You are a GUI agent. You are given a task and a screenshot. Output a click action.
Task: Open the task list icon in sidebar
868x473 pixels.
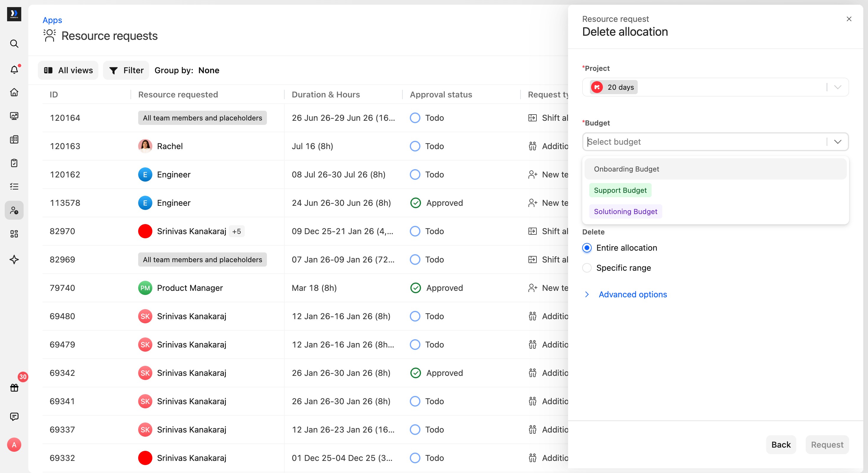[x=14, y=187]
